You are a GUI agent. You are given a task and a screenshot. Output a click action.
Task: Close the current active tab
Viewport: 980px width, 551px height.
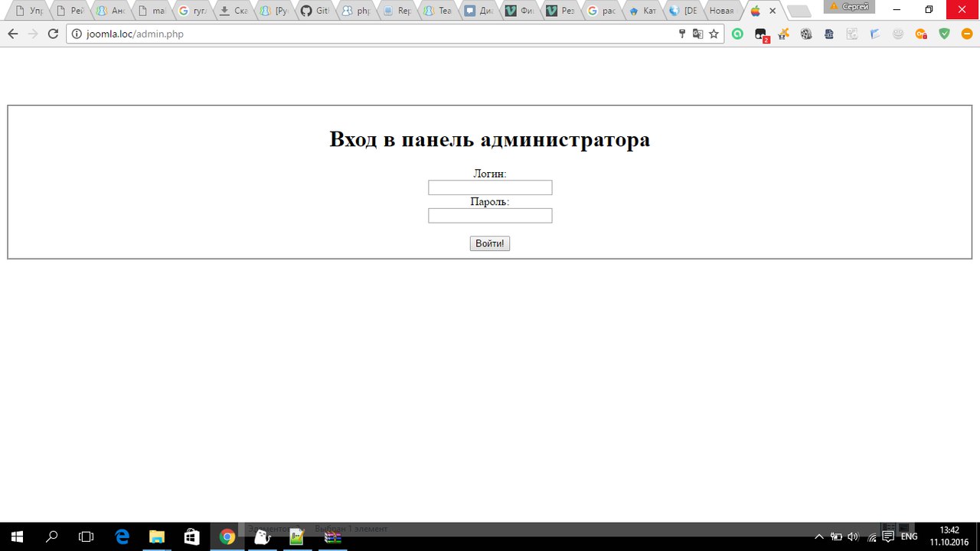(773, 11)
